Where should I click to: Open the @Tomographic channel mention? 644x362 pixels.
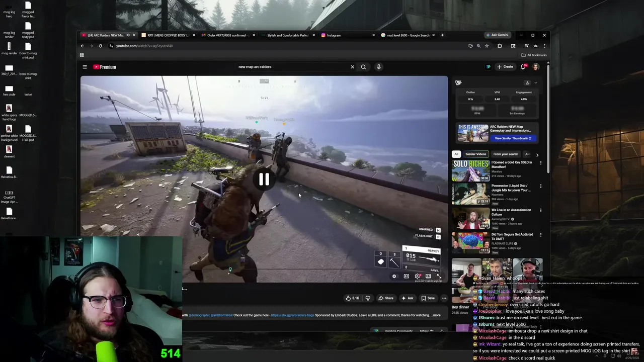coord(199,315)
